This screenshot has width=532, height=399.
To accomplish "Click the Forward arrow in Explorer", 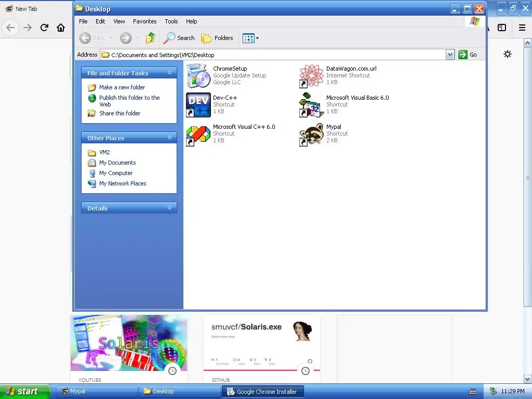I will pos(126,38).
